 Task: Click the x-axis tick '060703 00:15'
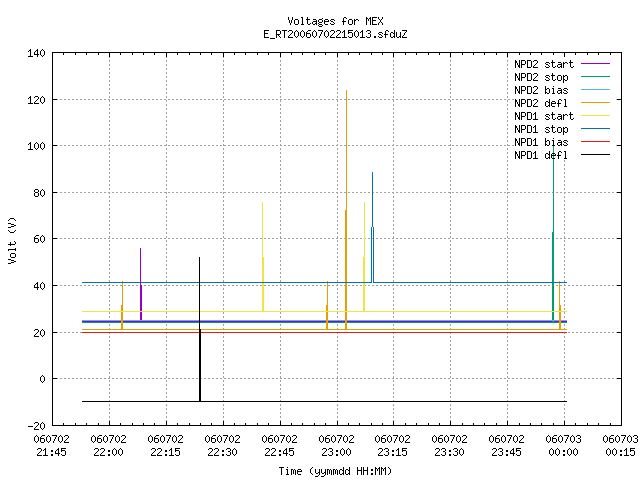point(620,446)
